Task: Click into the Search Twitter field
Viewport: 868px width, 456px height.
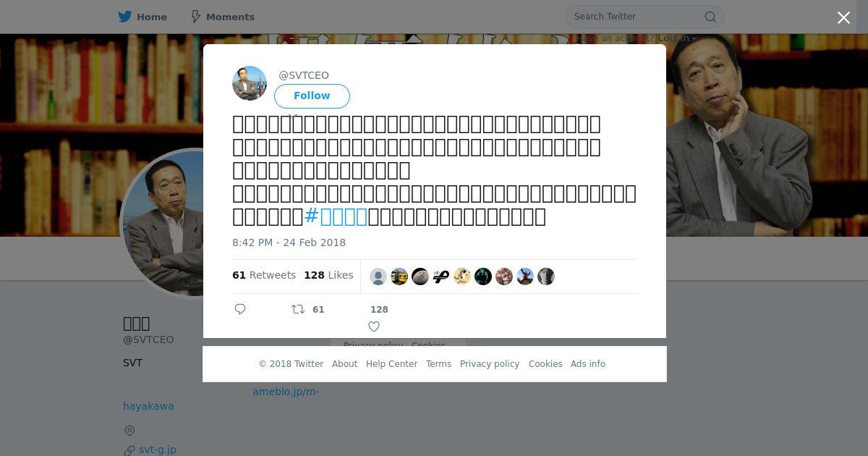Action: point(637,17)
